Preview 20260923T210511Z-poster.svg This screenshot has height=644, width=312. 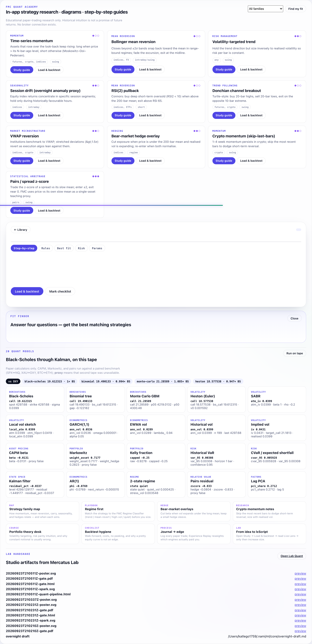(x=300, y=573)
